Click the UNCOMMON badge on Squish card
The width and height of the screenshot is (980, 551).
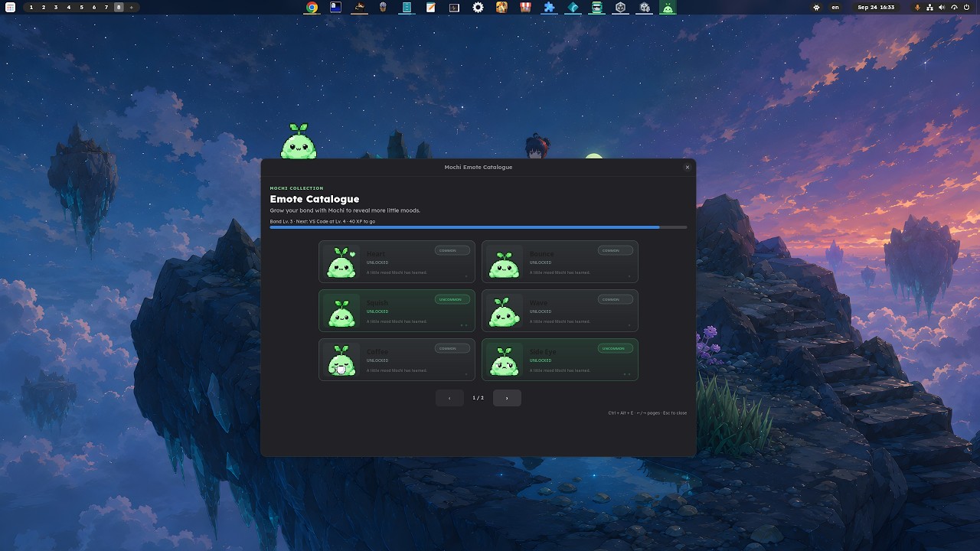(x=452, y=299)
